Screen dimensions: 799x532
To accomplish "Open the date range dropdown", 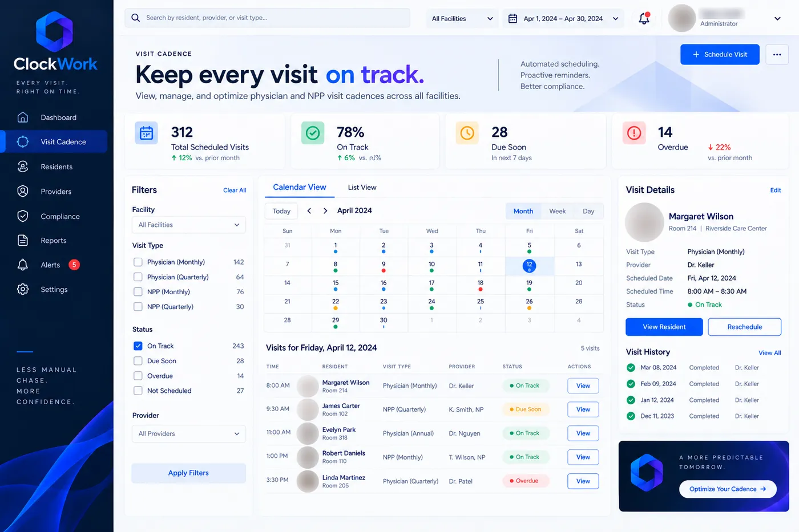I will click(563, 18).
